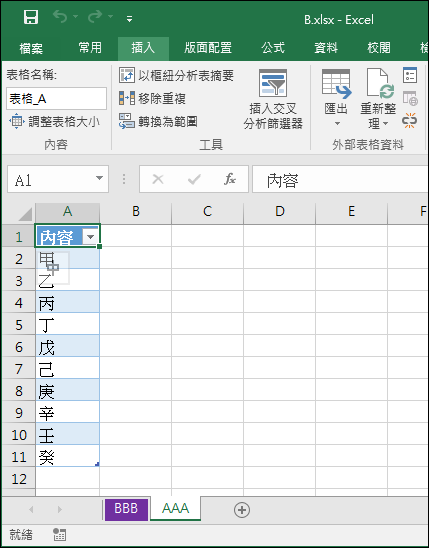Select the AAA sheet tab
The width and height of the screenshot is (429, 548).
pyautogui.click(x=175, y=509)
